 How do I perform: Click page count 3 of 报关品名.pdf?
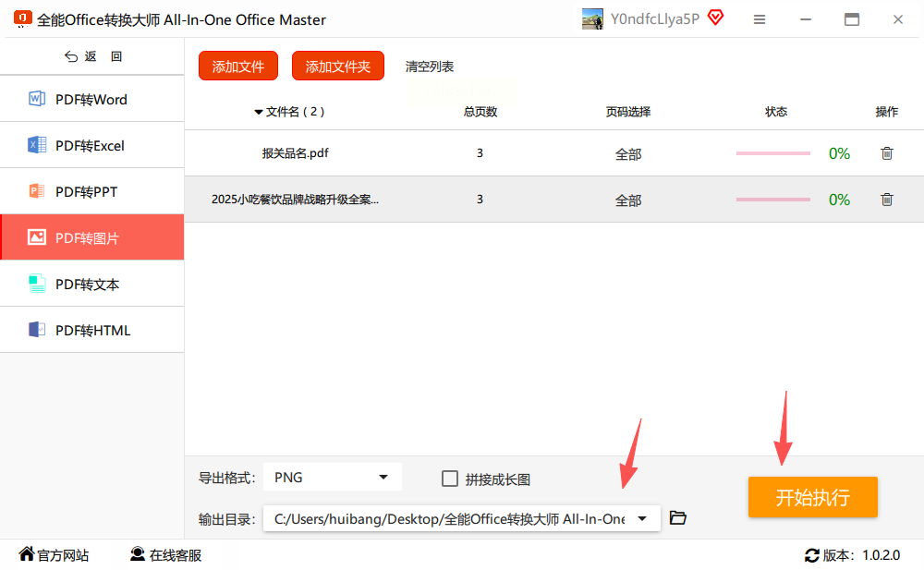coord(480,153)
